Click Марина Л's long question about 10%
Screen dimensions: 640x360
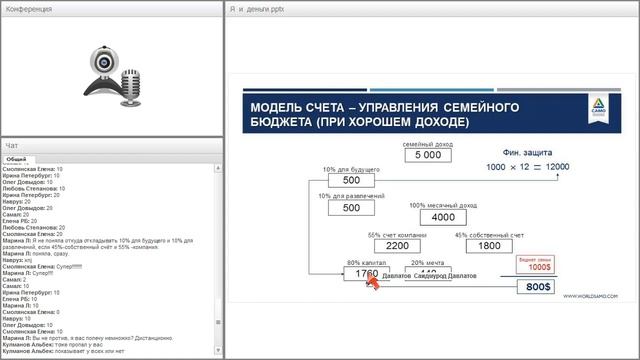click(98, 244)
